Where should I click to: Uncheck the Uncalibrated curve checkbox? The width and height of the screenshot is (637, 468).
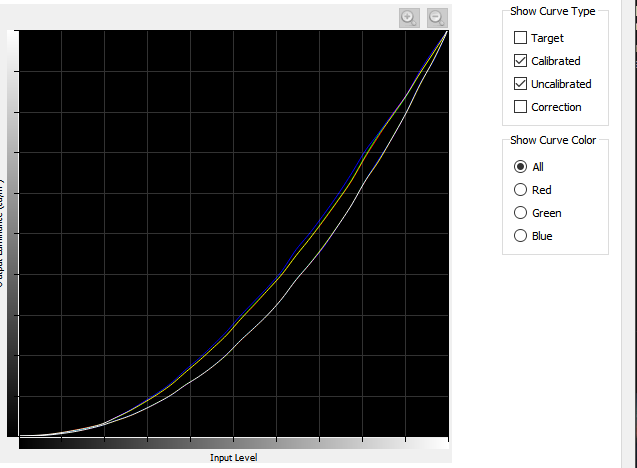(520, 84)
